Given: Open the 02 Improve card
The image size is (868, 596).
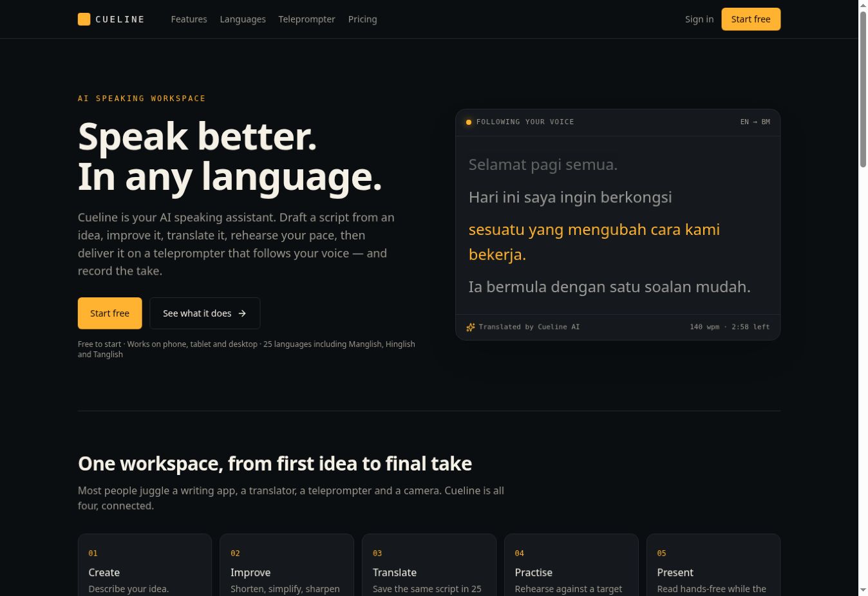Looking at the screenshot, I should [287, 565].
